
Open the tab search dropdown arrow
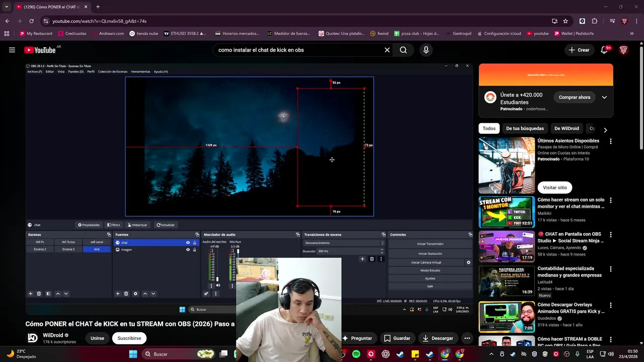pos(6,7)
